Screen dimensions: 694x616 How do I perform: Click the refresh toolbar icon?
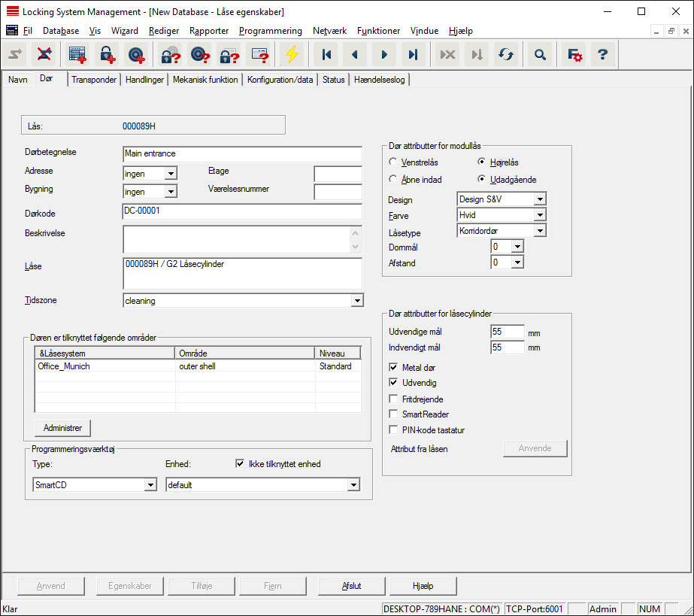coord(505,55)
